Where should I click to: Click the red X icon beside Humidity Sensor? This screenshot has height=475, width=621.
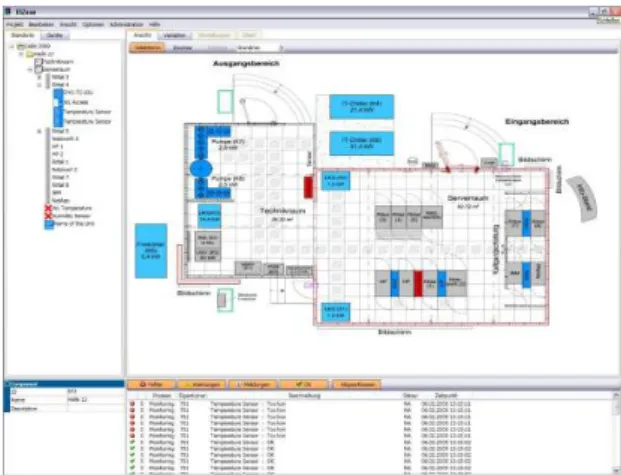click(x=48, y=216)
